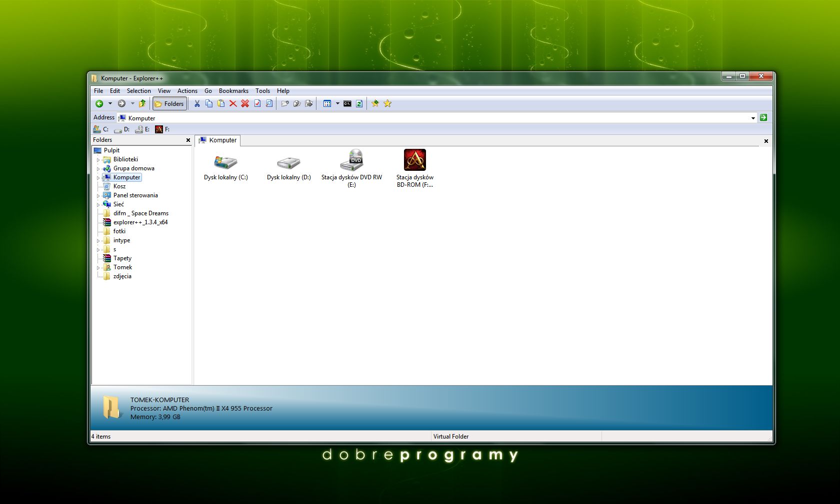
Task: Jump to drive D: in drives bar
Action: pos(121,129)
